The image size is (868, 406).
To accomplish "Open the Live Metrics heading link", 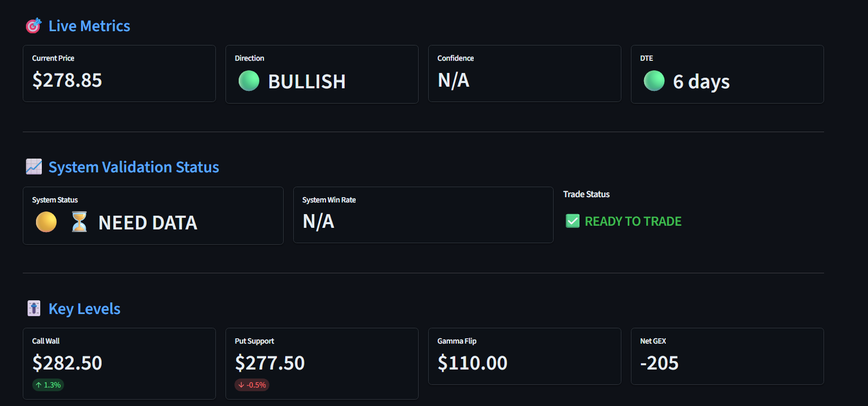I will pyautogui.click(x=89, y=26).
